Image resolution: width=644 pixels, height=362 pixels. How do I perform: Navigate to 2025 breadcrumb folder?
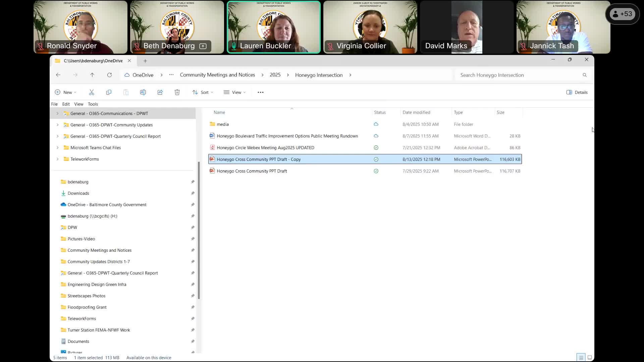[x=275, y=75]
